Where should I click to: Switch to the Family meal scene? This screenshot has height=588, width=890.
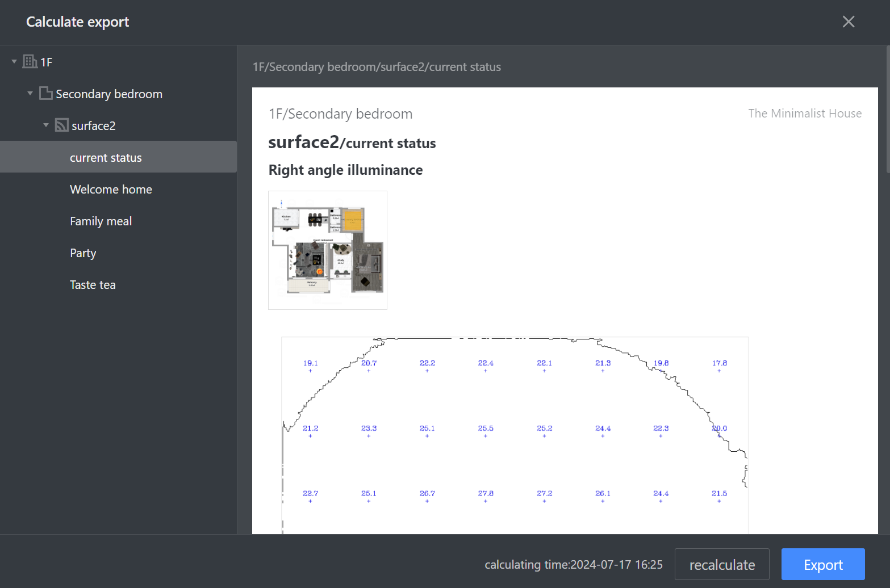pyautogui.click(x=101, y=221)
